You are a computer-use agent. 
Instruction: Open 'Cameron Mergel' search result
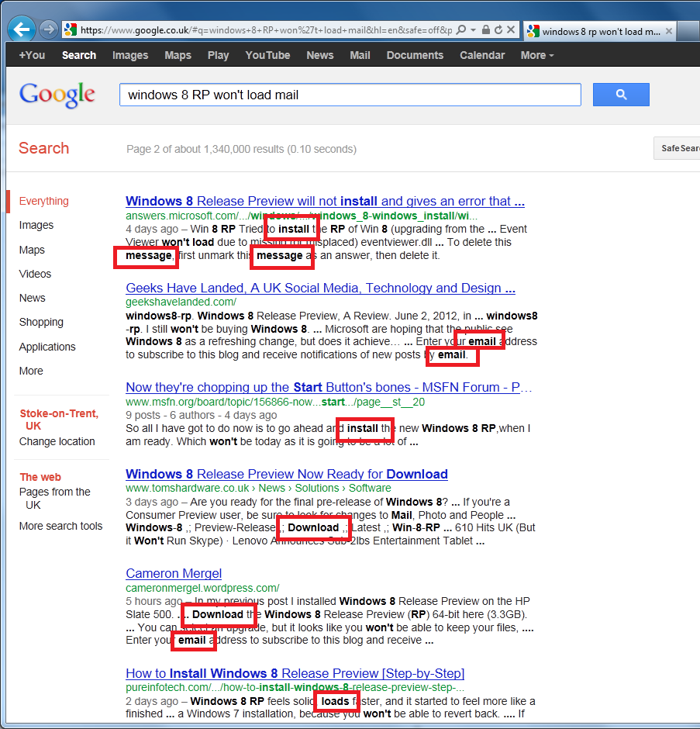[174, 574]
